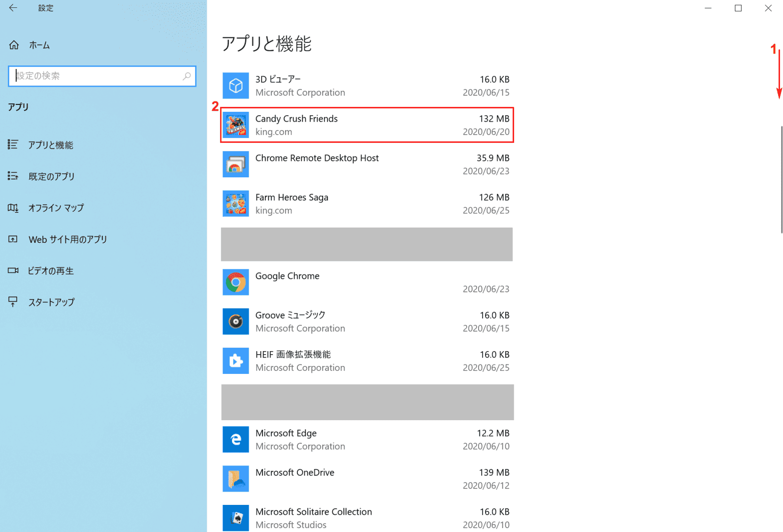
Task: Open 既定のアプリ settings page
Action: click(52, 176)
